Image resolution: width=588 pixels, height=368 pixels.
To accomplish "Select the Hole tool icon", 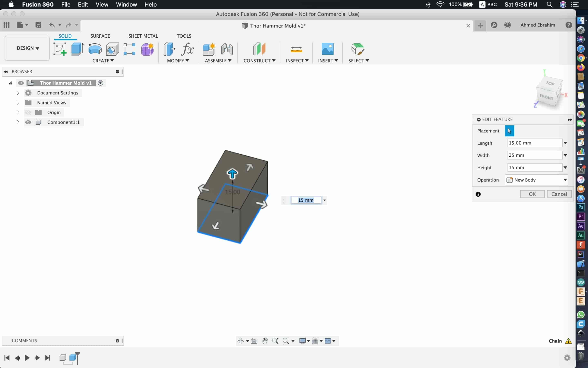I will click(x=112, y=49).
